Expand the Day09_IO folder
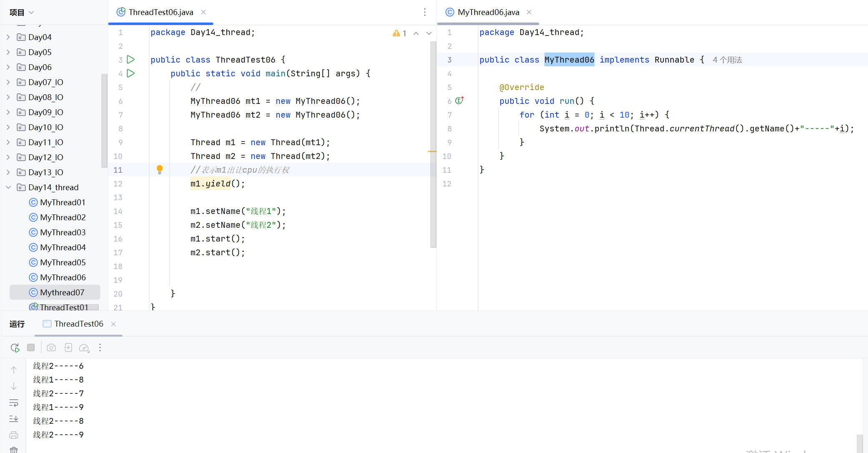Screen dimensions: 868x453 pyautogui.click(x=8, y=112)
